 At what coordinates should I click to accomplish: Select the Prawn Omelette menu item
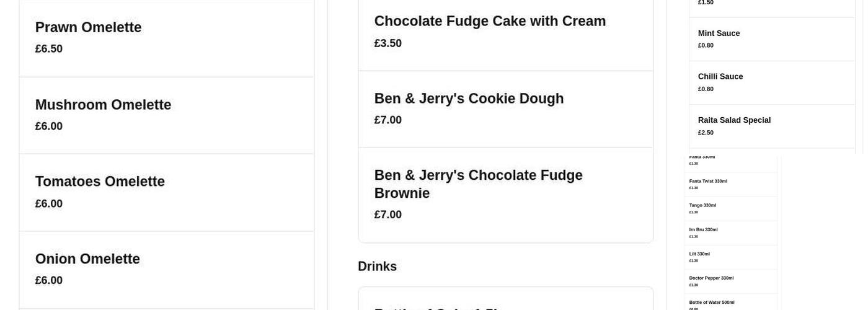click(88, 27)
